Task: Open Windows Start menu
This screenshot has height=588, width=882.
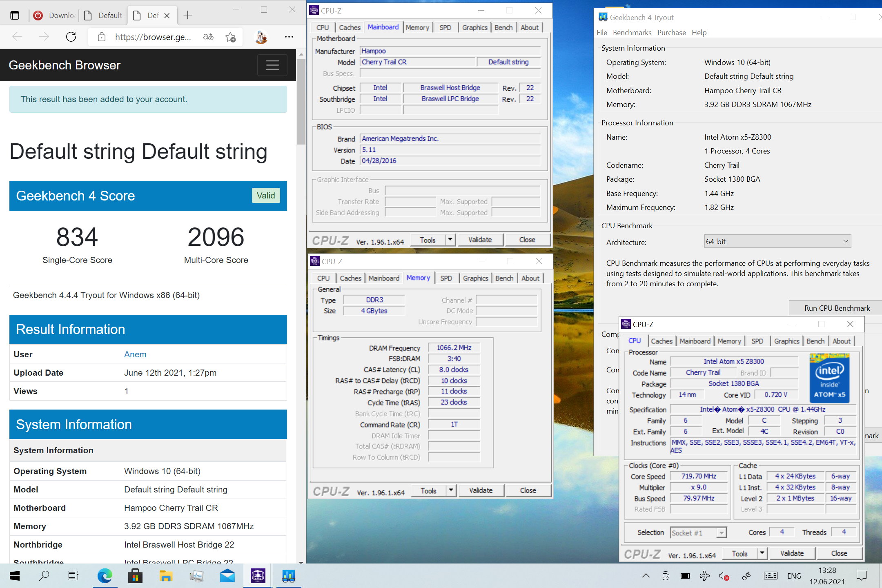Action: click(15, 576)
